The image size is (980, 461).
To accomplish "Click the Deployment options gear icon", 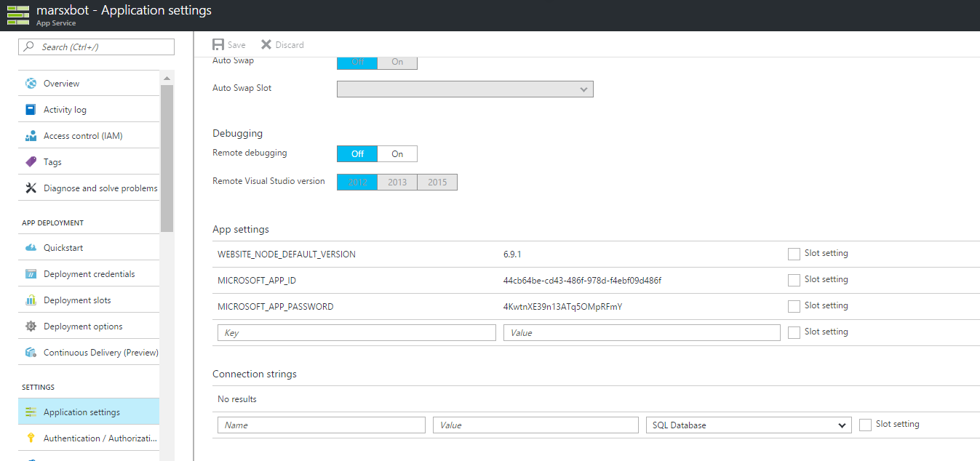I will point(31,326).
